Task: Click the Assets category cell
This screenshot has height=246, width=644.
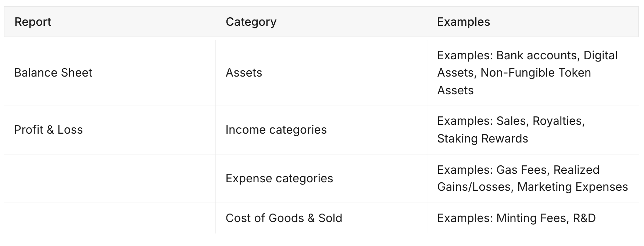Action: click(x=244, y=73)
